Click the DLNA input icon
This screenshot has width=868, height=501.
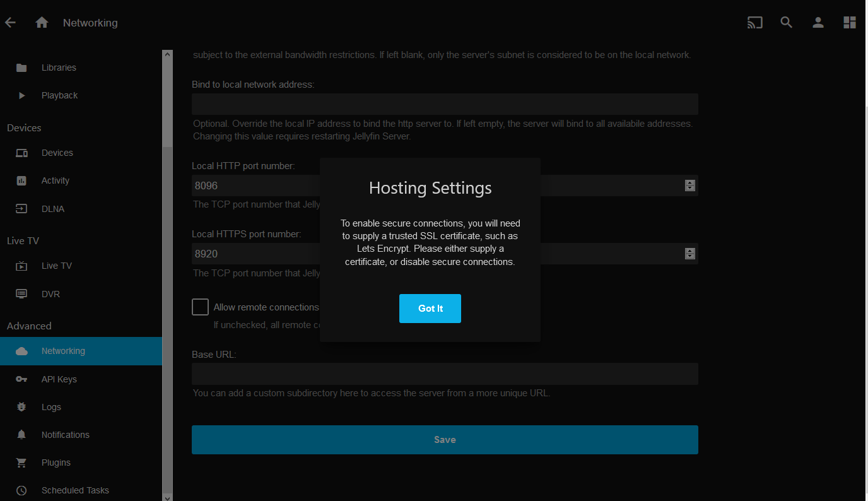point(21,209)
